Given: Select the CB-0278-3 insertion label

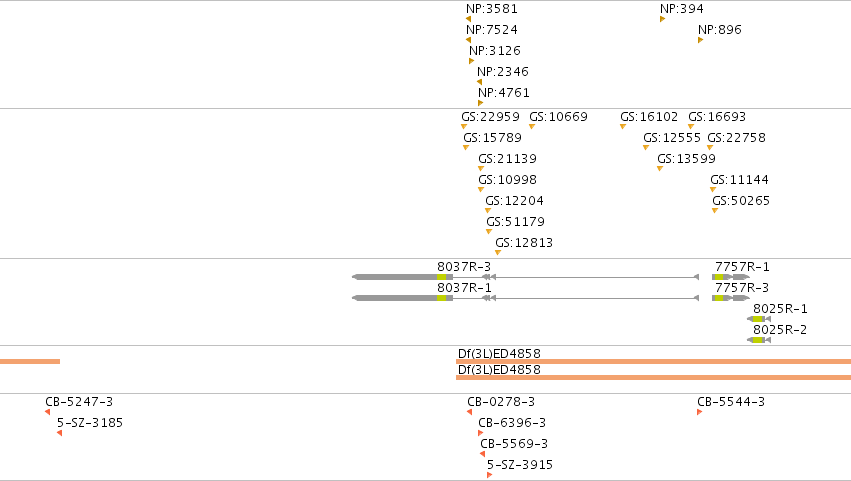Looking at the screenshot, I should 501,402.
